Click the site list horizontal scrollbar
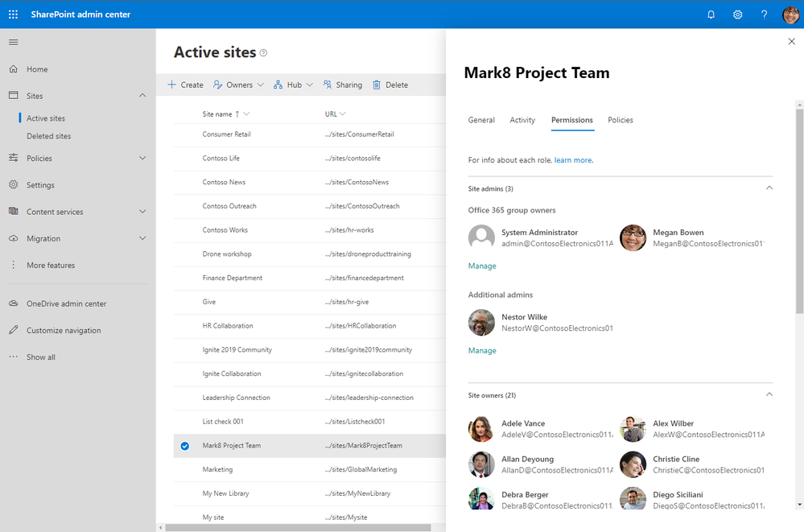This screenshot has height=532, width=804. tap(298, 527)
